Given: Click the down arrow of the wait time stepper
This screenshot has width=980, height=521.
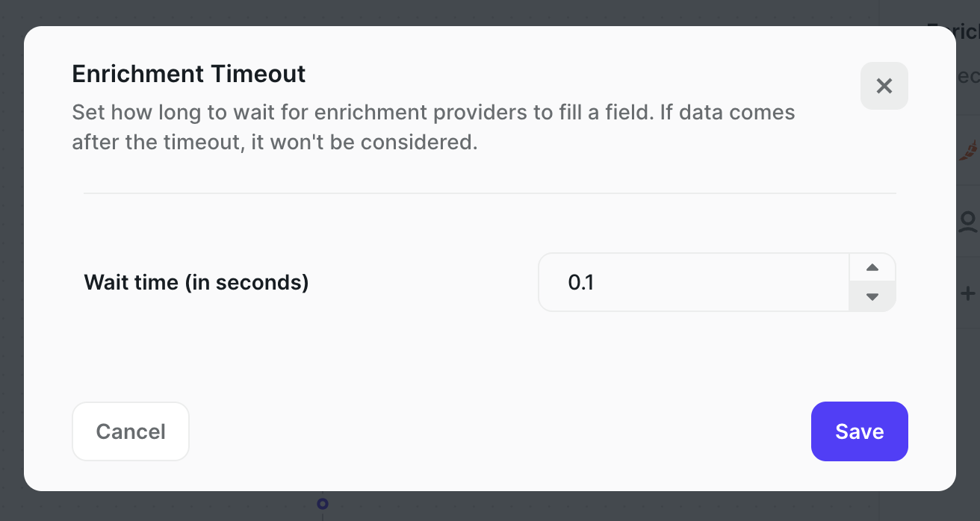Looking at the screenshot, I should tap(872, 296).
